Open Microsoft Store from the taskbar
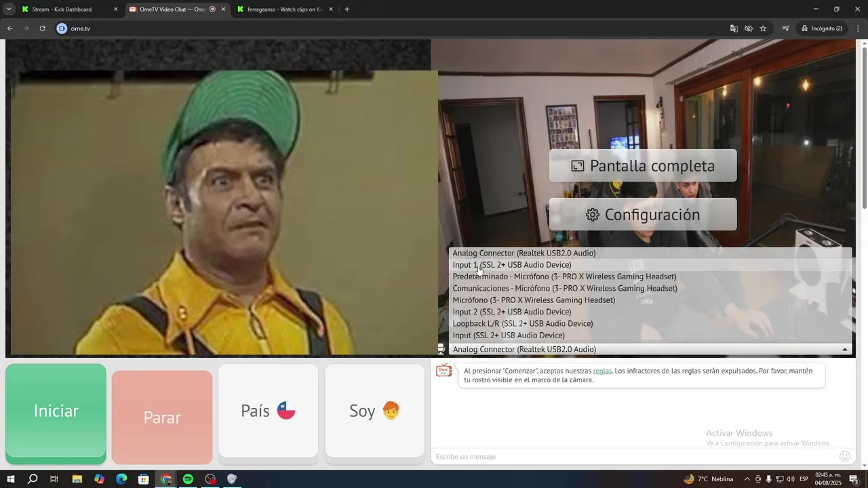The image size is (868, 488). (144, 479)
